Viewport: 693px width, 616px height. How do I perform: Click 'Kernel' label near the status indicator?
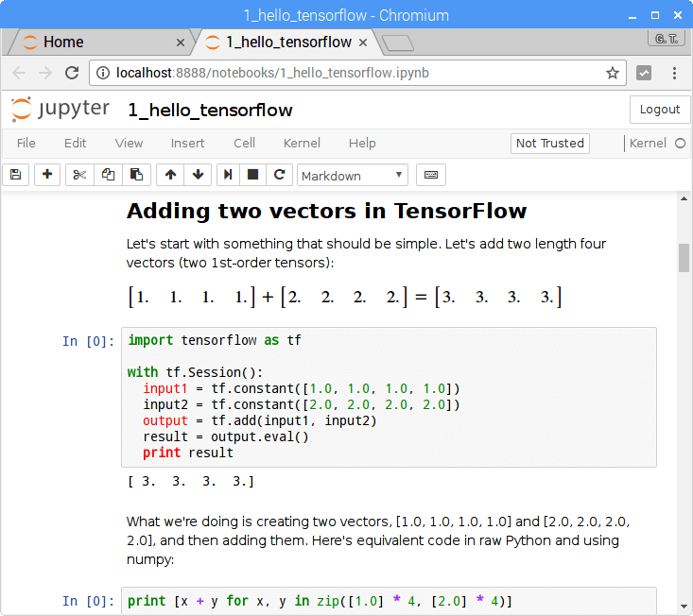(x=648, y=143)
